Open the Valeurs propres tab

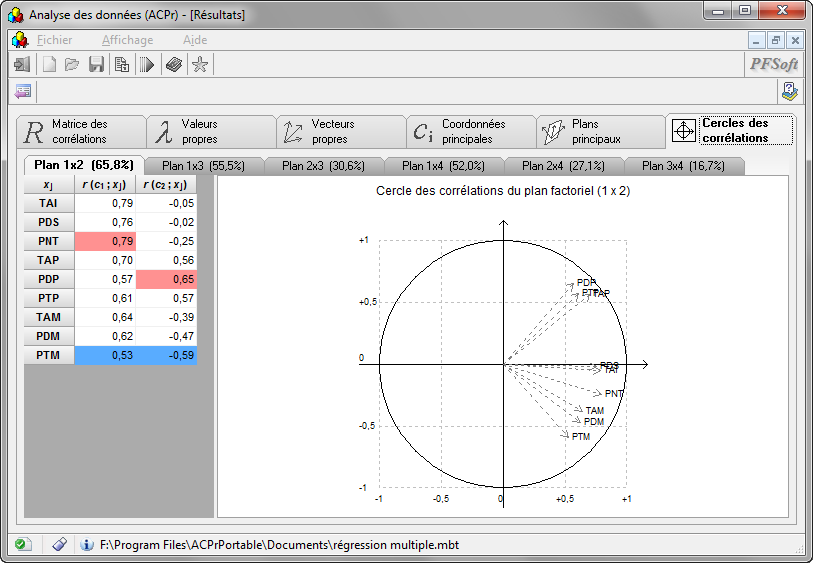coord(211,131)
